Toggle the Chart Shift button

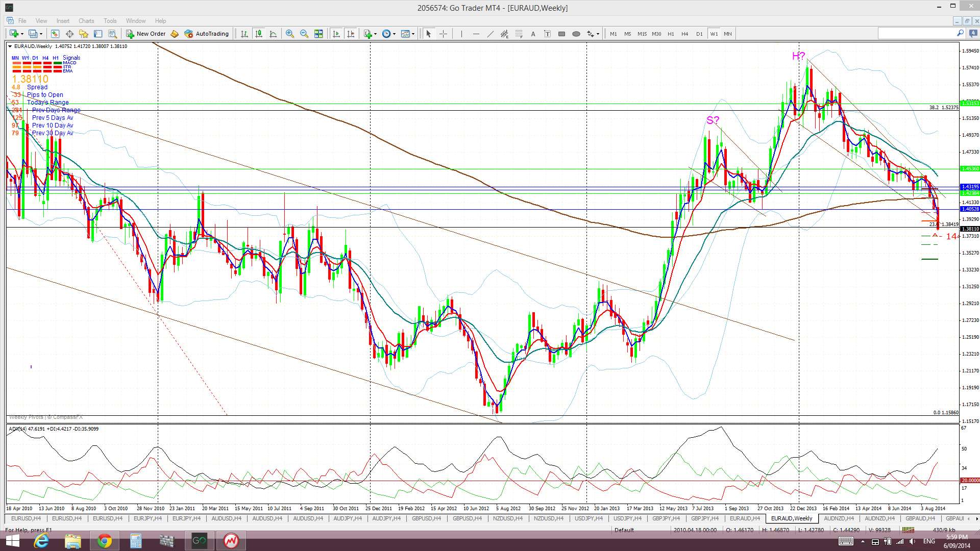pyautogui.click(x=350, y=34)
